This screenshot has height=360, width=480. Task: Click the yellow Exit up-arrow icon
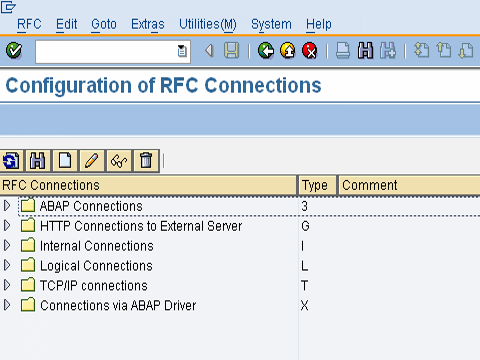pyautogui.click(x=288, y=51)
